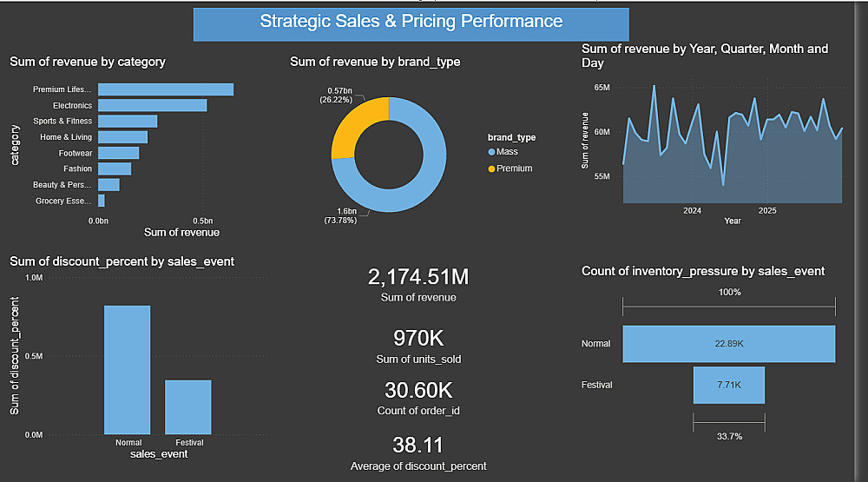The image size is (868, 482).
Task: Click the Festival funnel bar showing 7.71K
Action: point(728,385)
